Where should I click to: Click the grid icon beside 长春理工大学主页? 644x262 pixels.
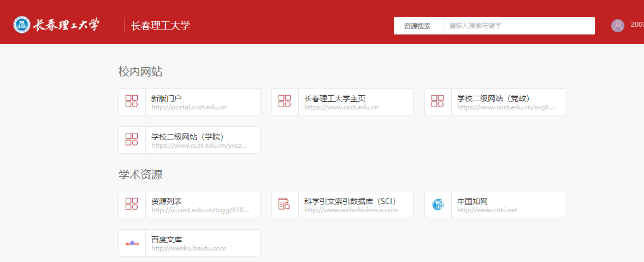coord(285,101)
